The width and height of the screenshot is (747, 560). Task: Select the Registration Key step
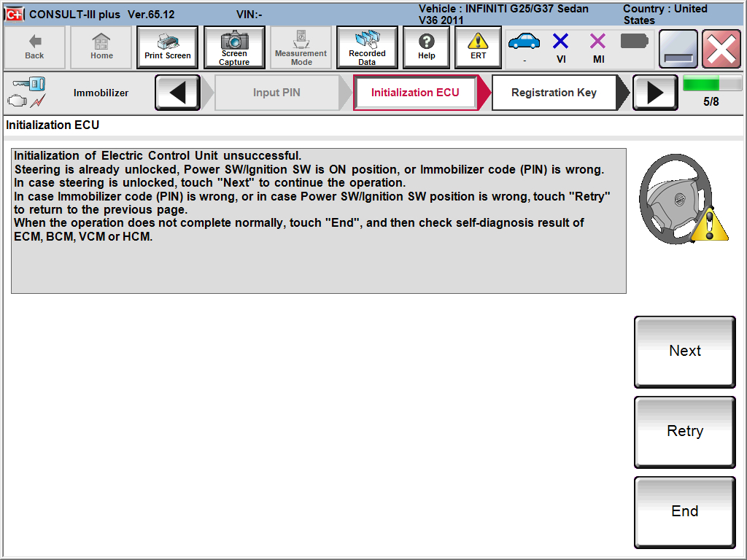[554, 93]
